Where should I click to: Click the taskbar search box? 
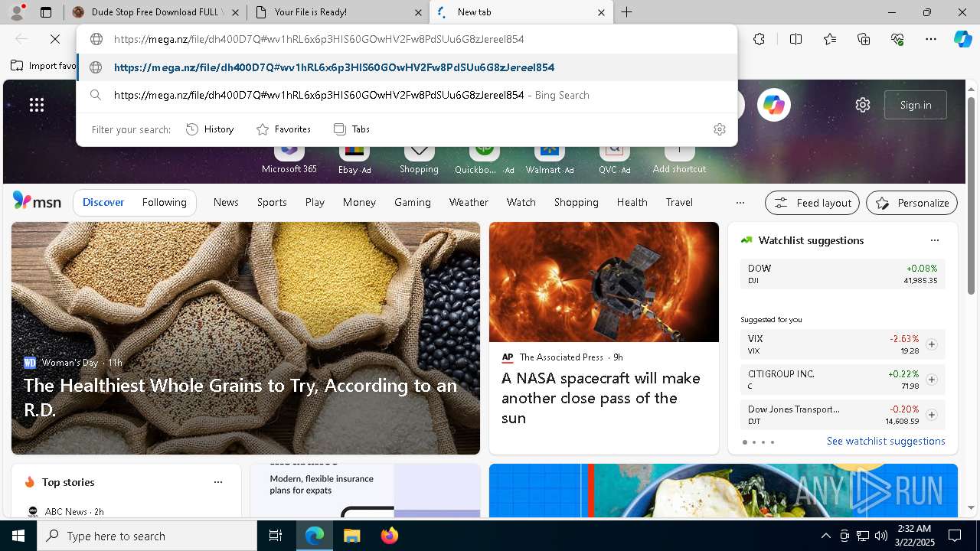[x=147, y=536]
